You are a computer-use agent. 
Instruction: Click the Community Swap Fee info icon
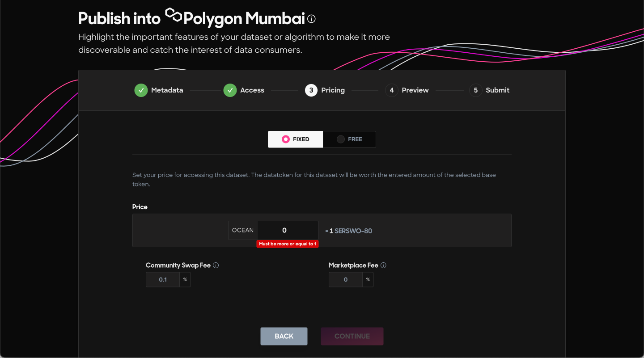click(x=216, y=265)
